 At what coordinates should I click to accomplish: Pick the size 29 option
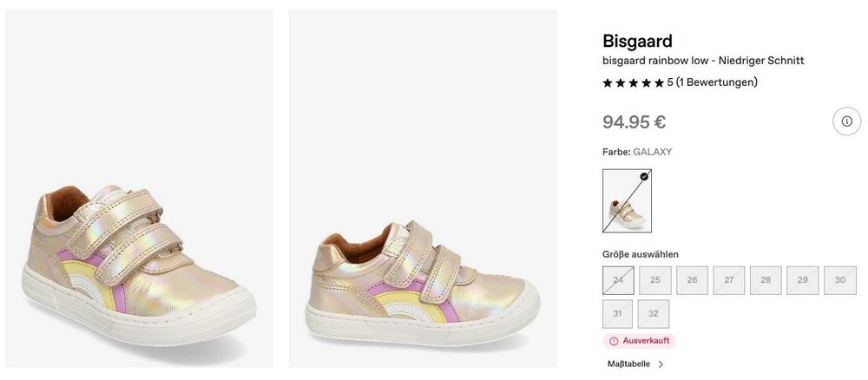coord(803,280)
